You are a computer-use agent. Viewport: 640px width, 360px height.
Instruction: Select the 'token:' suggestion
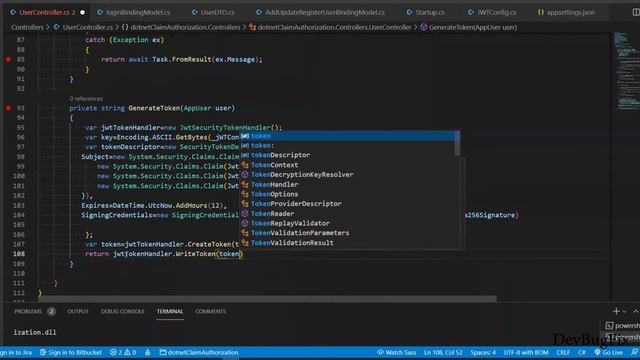(349, 145)
